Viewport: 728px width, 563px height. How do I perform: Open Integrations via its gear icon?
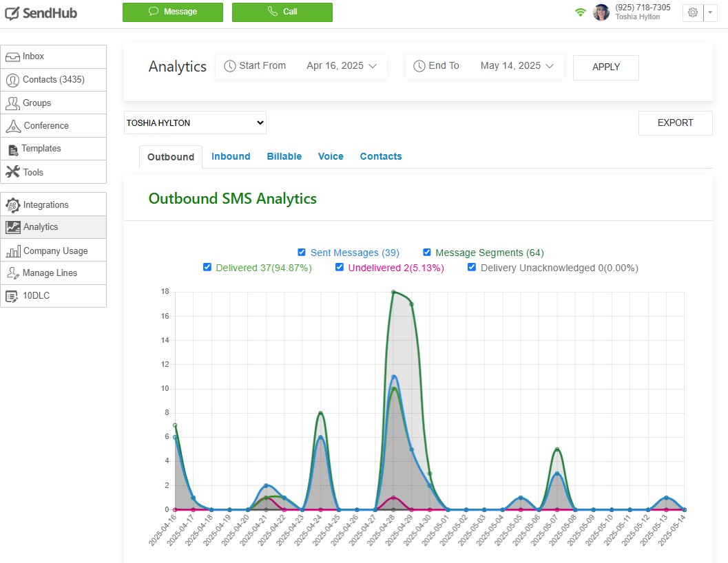click(x=12, y=205)
